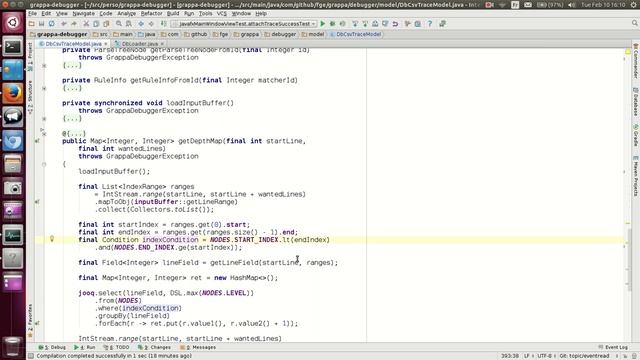The image size is (640, 360).
Task: Open Changes tool window
Action: (154, 347)
